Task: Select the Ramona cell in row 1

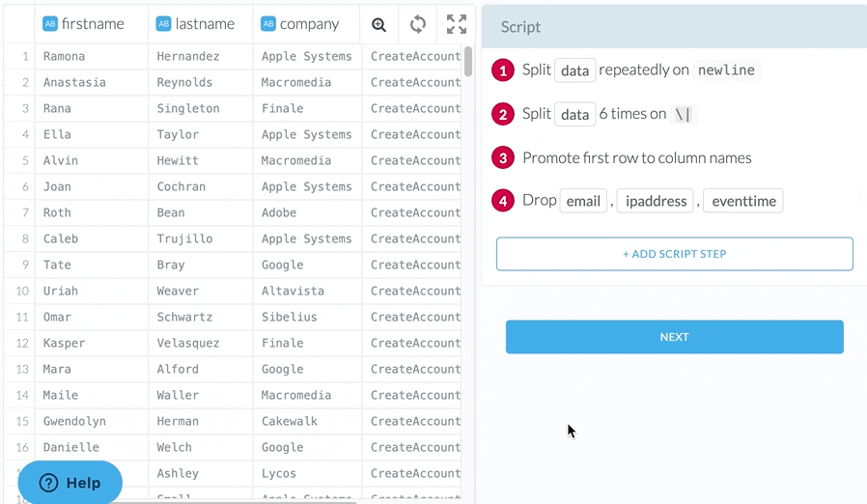Action: coord(65,57)
